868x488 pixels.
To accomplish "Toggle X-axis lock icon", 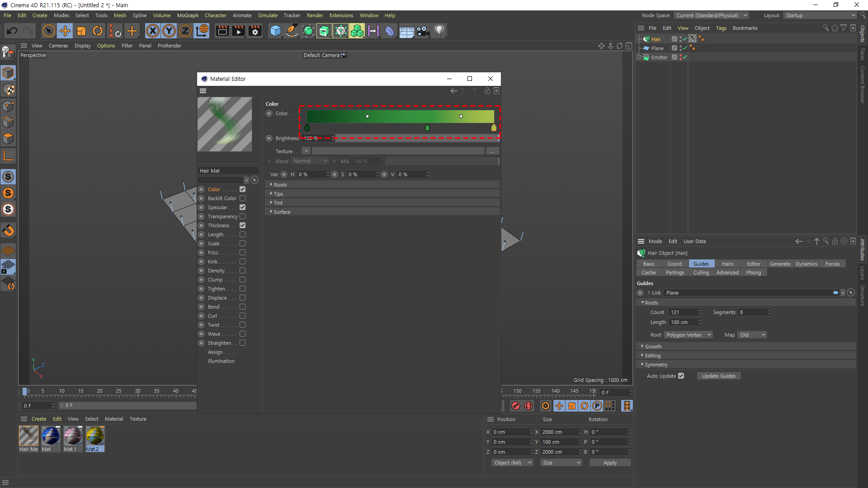I will pyautogui.click(x=153, y=31).
